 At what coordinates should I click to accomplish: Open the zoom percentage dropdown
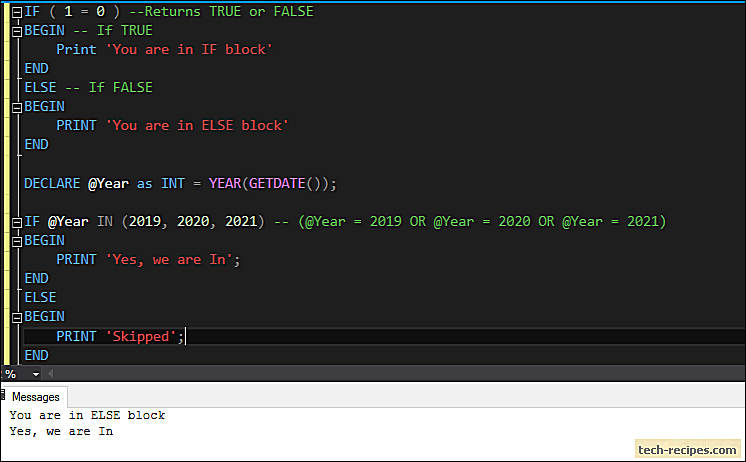tap(36, 374)
